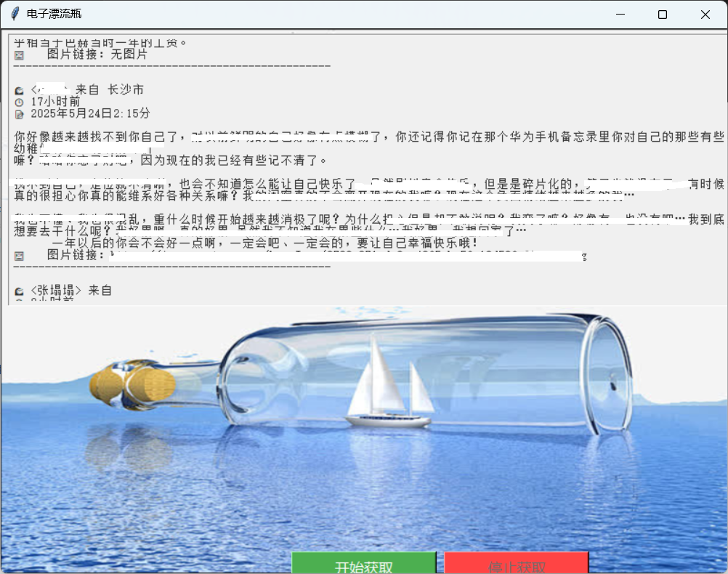Click the clock icon before 17小时前
Screen dimensions: 728x574
coord(18,102)
